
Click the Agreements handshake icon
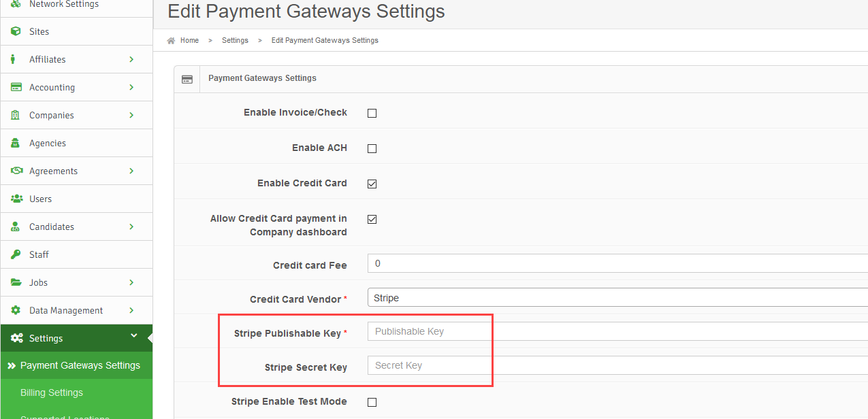17,171
